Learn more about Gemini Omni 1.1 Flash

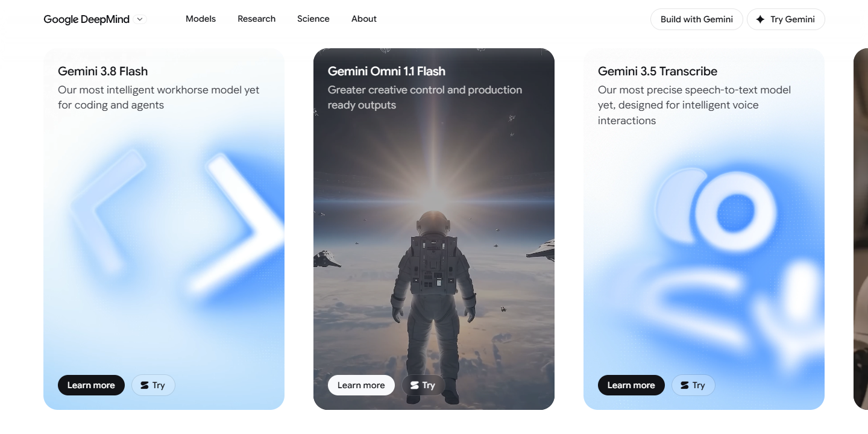[x=361, y=385]
